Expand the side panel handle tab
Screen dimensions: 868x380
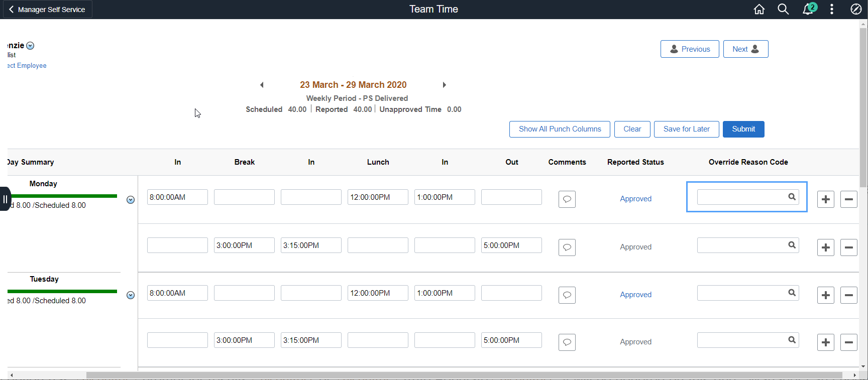(x=5, y=199)
